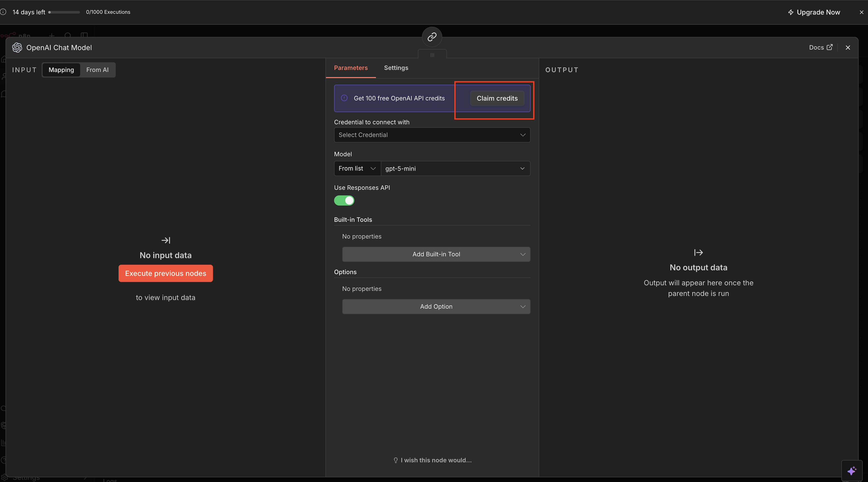Select the Parameters tab

click(350, 68)
